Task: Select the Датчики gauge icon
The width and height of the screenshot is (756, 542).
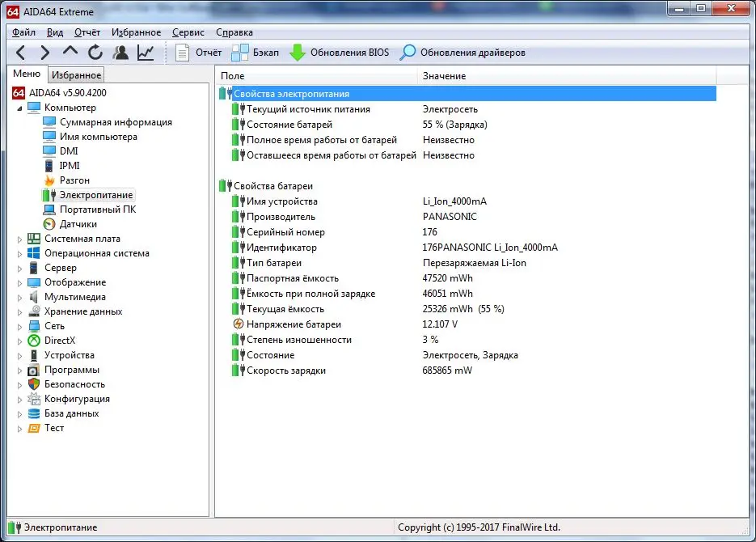Action: coord(49,224)
